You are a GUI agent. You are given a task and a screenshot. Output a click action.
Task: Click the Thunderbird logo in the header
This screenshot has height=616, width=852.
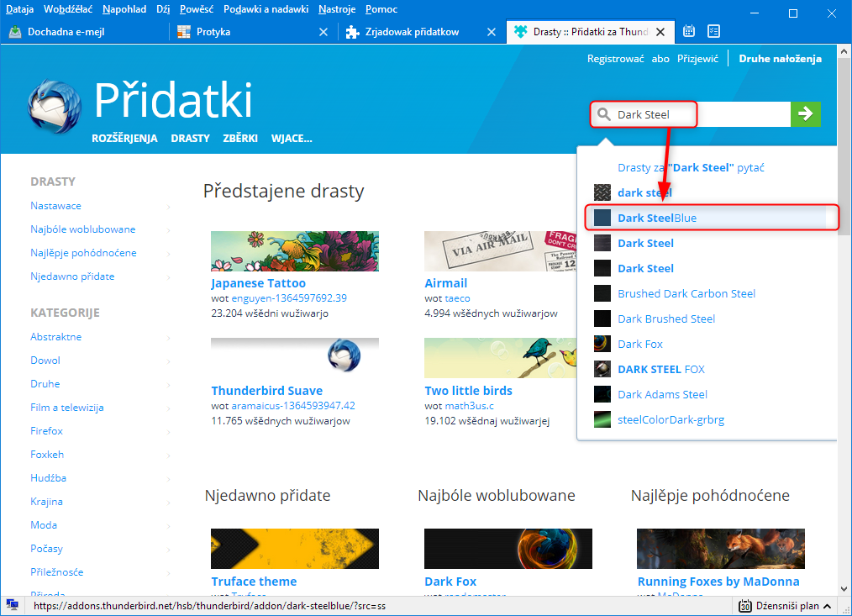55,107
